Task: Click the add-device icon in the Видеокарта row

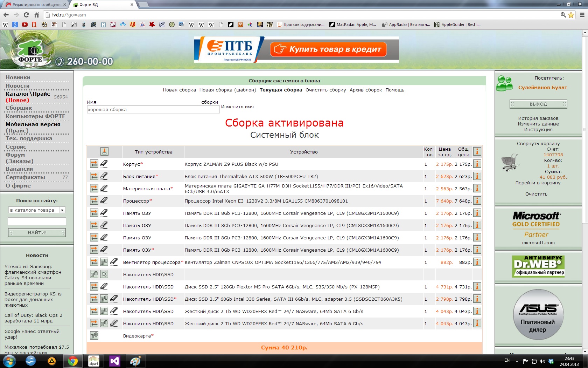Action: click(94, 335)
